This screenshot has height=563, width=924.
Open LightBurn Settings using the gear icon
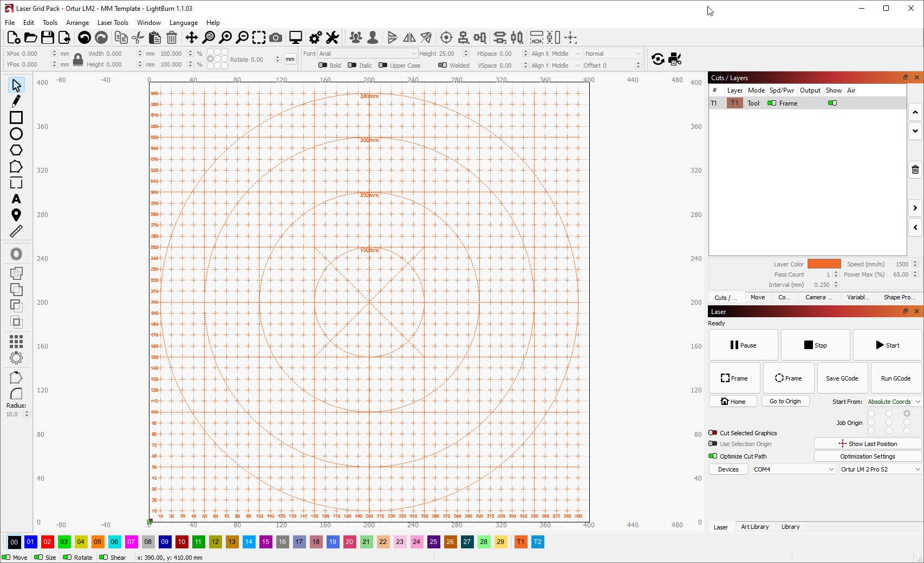tap(315, 37)
